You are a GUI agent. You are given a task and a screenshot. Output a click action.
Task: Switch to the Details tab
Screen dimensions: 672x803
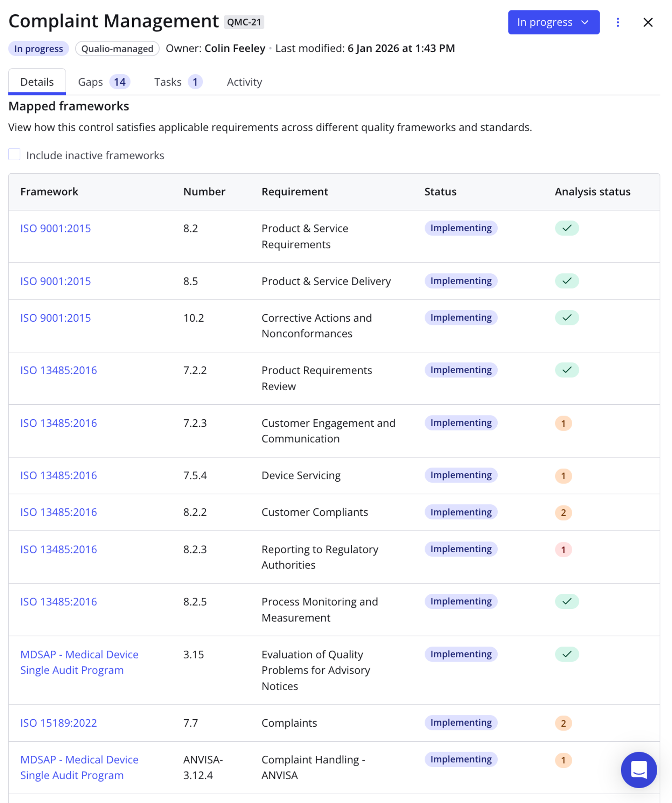(37, 82)
